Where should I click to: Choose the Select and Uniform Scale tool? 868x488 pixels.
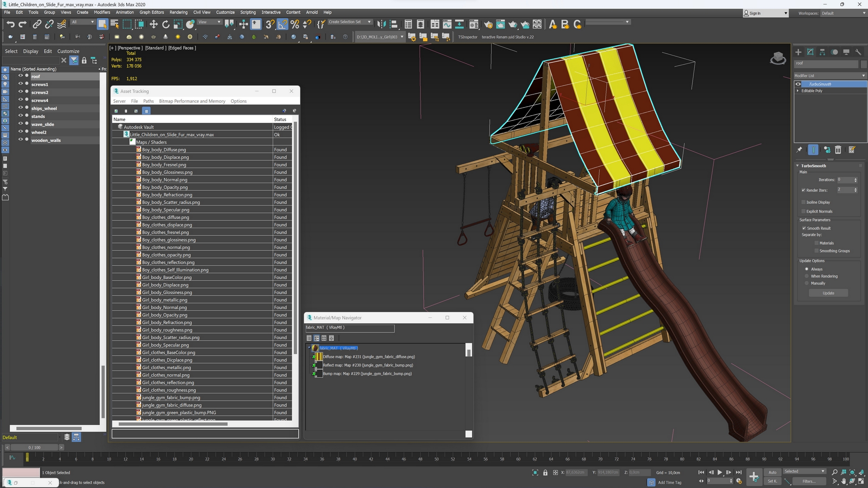pos(178,24)
